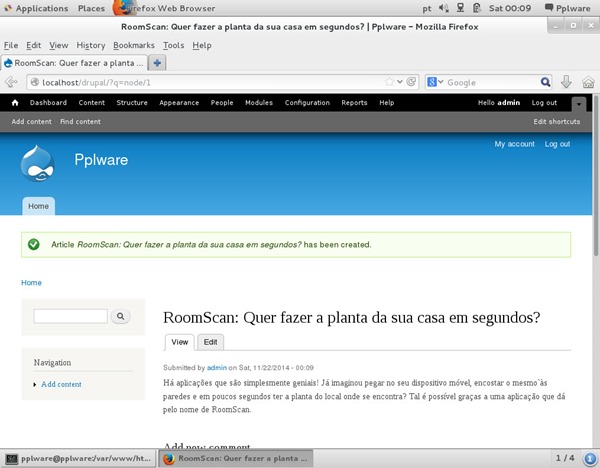Open a new tab with the plus button
Screen dimensions: 600x468
click(157, 63)
